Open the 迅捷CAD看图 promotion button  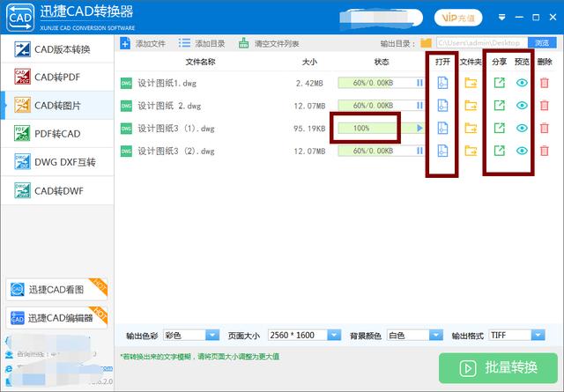(x=56, y=289)
